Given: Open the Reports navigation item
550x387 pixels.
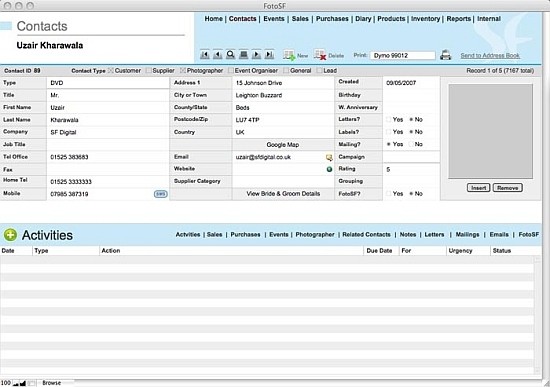Looking at the screenshot, I should pos(458,19).
